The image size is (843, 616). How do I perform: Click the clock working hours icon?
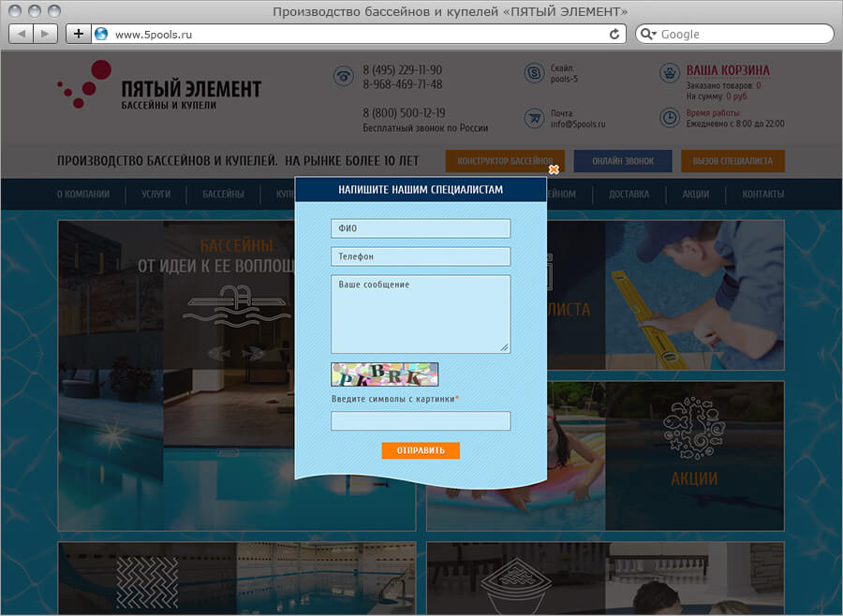click(x=670, y=118)
